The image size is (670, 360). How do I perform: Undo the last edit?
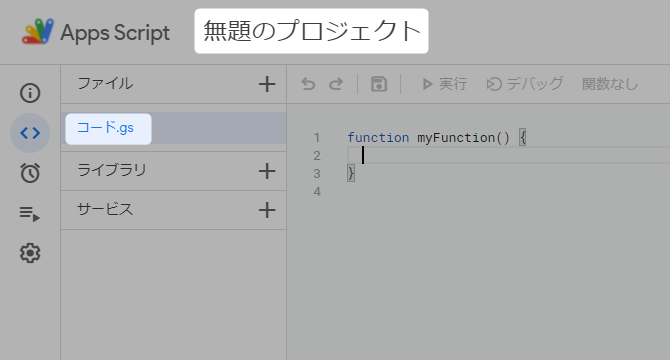308,84
